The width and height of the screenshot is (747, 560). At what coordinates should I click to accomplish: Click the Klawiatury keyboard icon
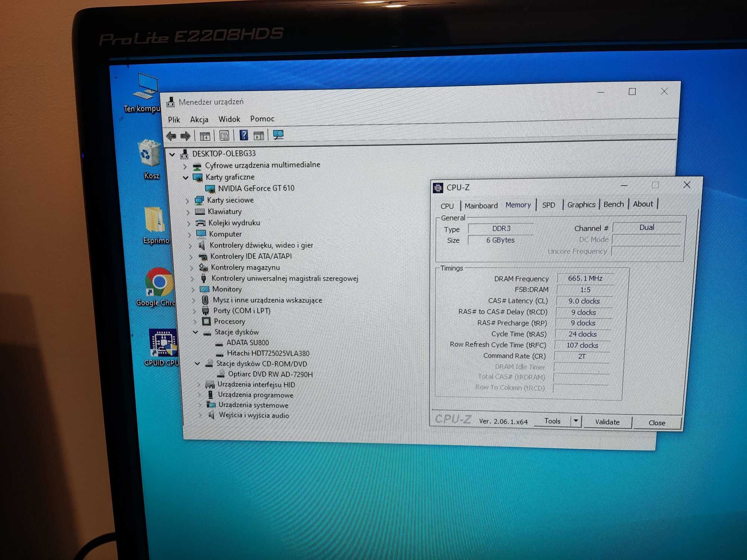tap(200, 212)
